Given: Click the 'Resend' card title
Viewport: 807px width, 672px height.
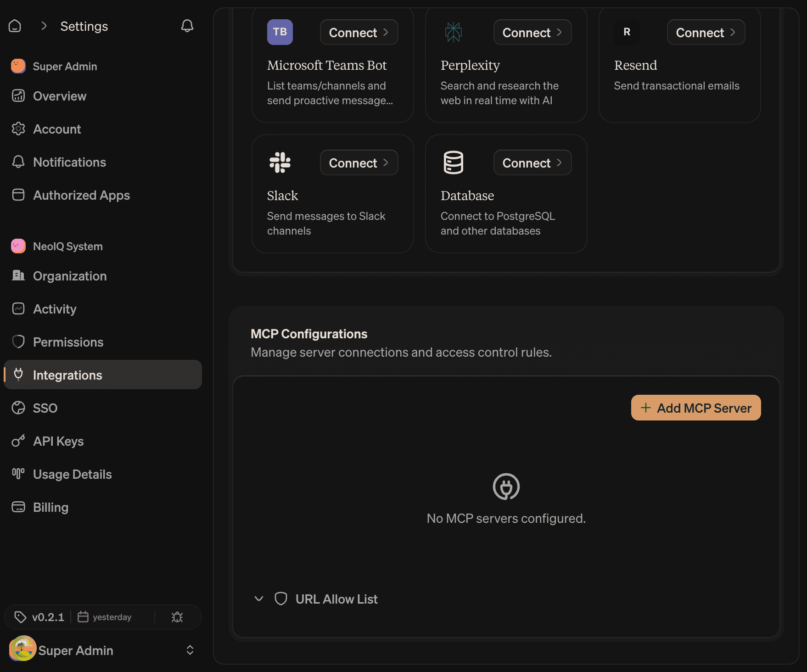Looking at the screenshot, I should [x=635, y=65].
